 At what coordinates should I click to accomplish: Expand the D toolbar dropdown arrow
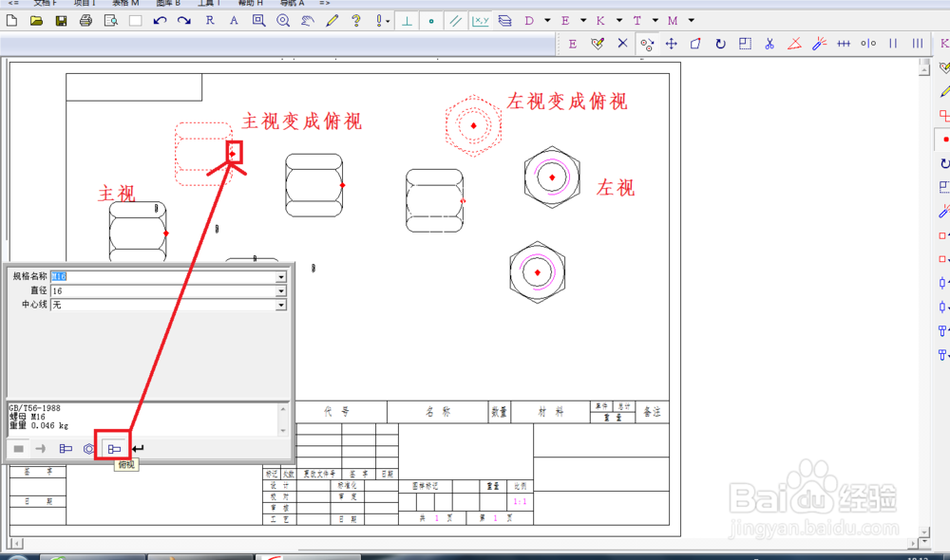point(547,21)
